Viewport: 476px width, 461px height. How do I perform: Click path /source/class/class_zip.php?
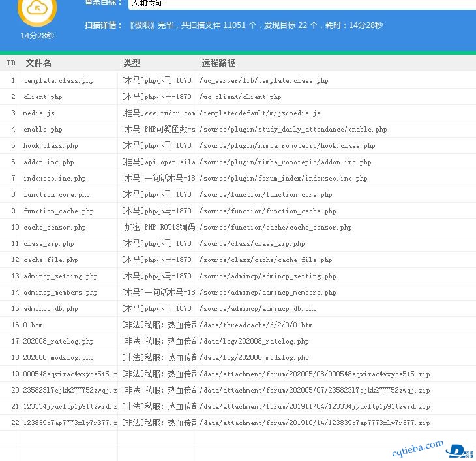252,243
